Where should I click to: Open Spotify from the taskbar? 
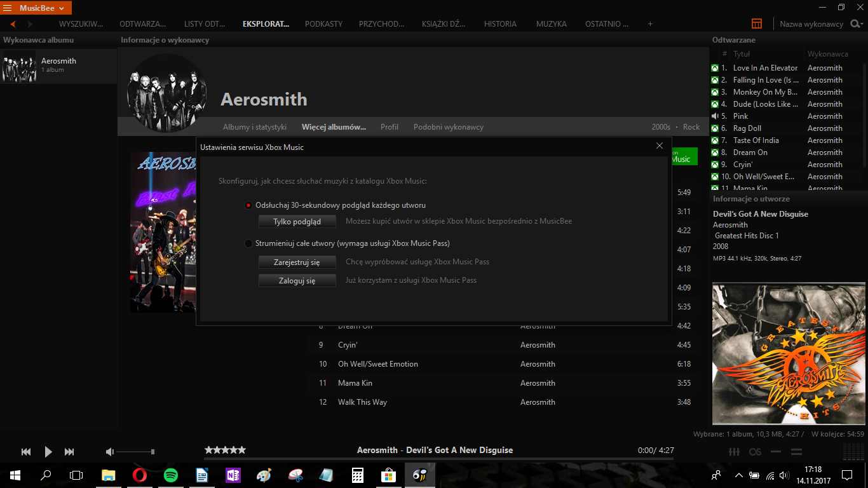click(x=170, y=475)
